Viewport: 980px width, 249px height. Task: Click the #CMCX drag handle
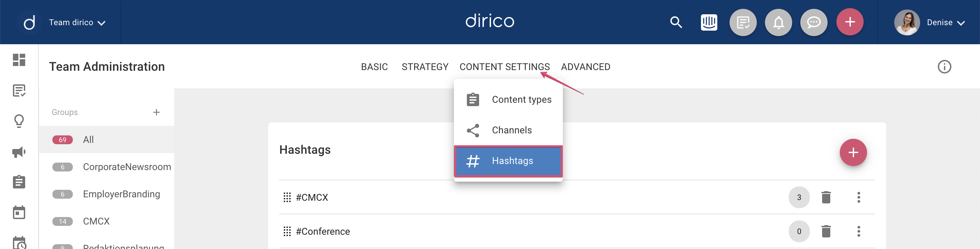pos(287,197)
